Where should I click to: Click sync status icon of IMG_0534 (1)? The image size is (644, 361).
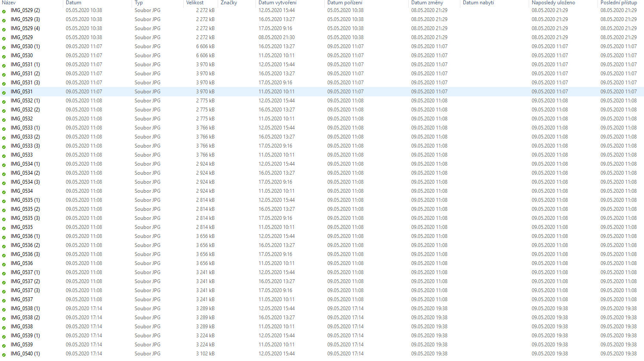tap(4, 164)
